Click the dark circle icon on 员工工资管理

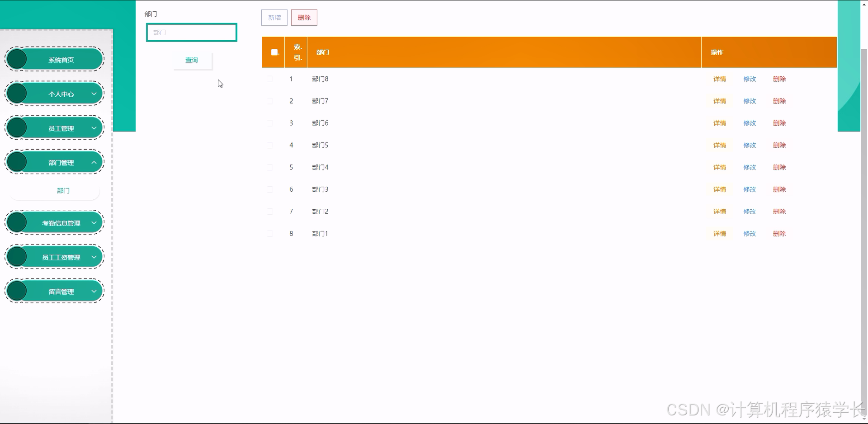pos(17,257)
